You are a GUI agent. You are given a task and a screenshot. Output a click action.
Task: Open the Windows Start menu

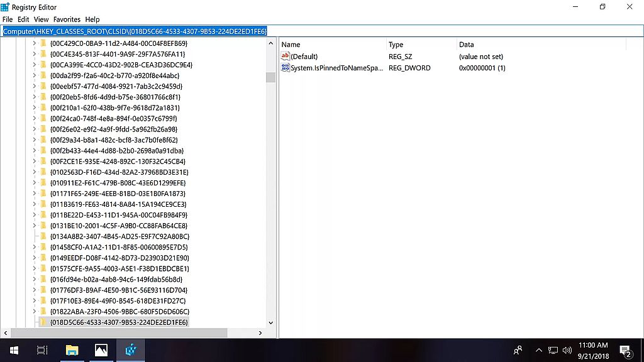[14, 350]
